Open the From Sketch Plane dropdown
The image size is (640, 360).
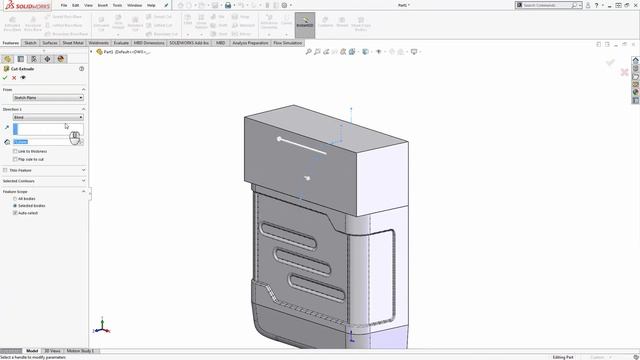48,98
